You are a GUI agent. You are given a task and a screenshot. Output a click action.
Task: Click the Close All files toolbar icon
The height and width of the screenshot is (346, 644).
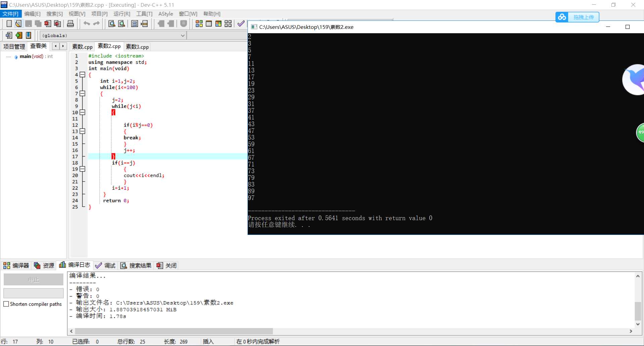pyautogui.click(x=57, y=23)
